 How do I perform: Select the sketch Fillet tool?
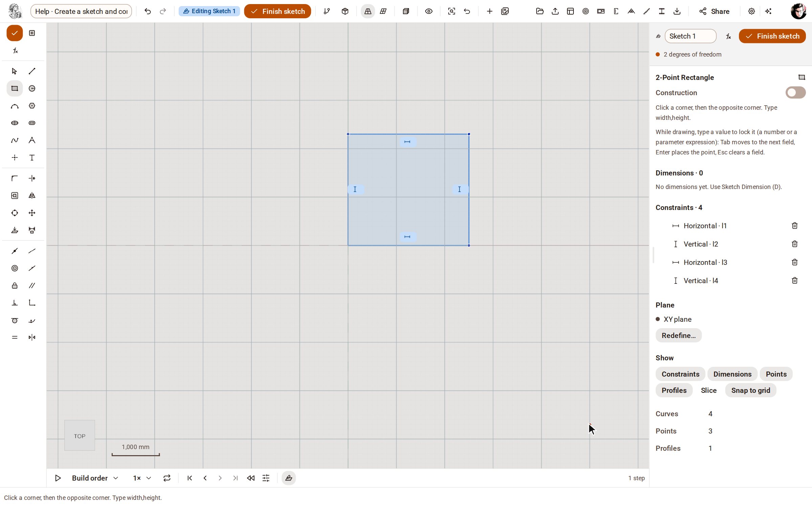tap(15, 178)
